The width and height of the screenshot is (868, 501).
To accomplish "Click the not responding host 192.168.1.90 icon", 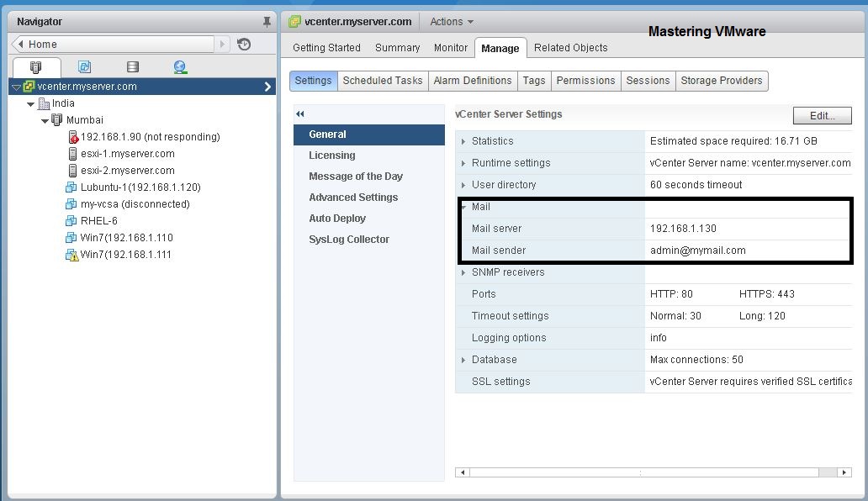I will [73, 136].
